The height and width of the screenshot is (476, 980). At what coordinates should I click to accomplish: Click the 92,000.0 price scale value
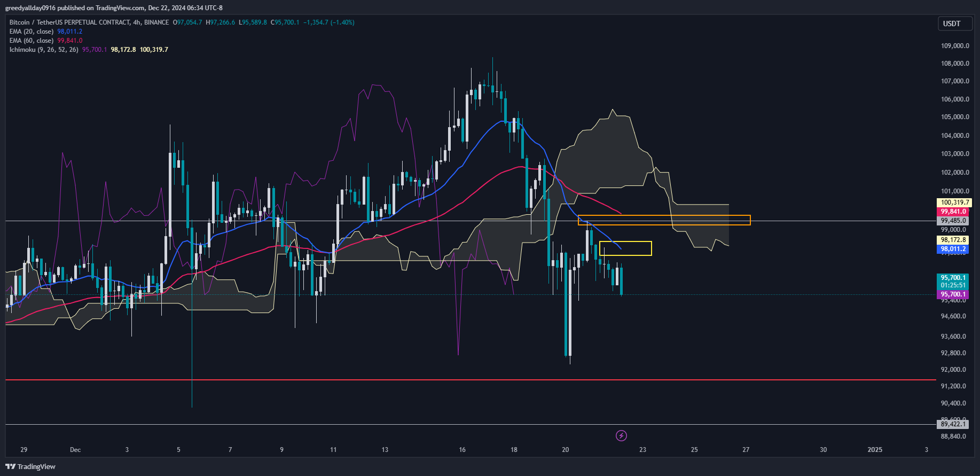pyautogui.click(x=953, y=370)
